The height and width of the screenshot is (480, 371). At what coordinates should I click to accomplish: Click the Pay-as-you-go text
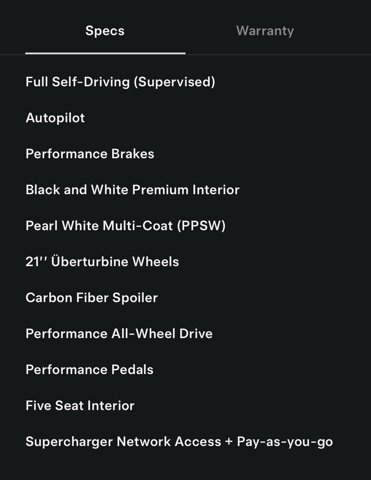(x=285, y=442)
